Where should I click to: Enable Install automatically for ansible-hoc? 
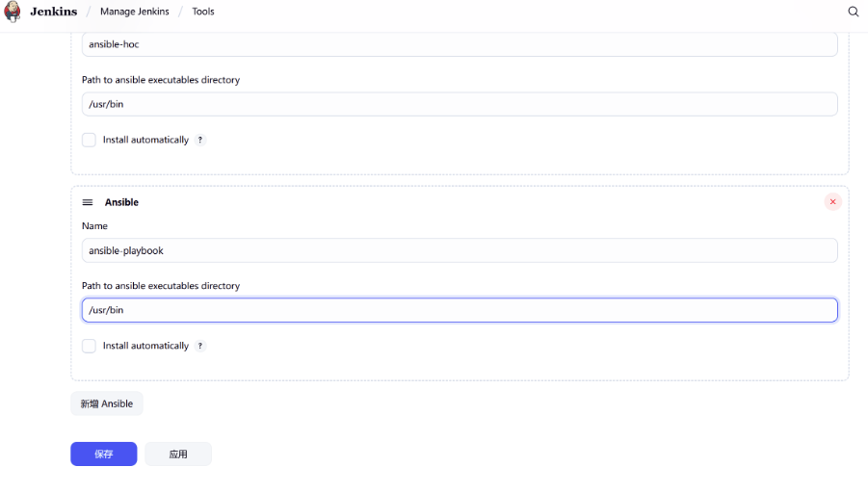tap(90, 140)
